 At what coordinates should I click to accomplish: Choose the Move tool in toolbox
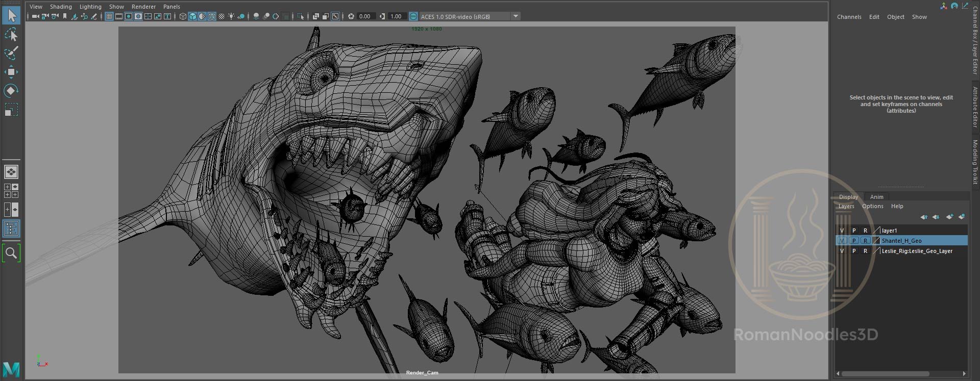(11, 72)
